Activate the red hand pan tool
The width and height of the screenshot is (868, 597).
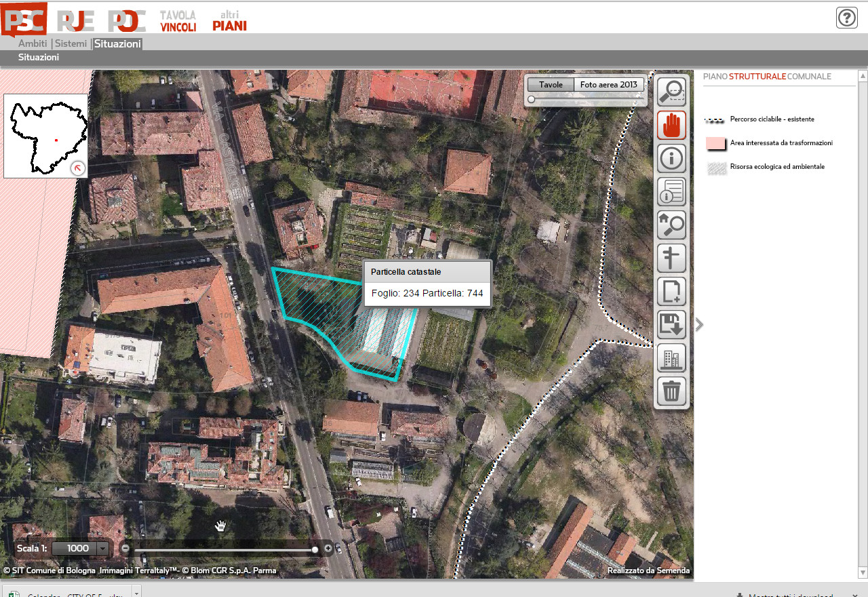coord(671,125)
